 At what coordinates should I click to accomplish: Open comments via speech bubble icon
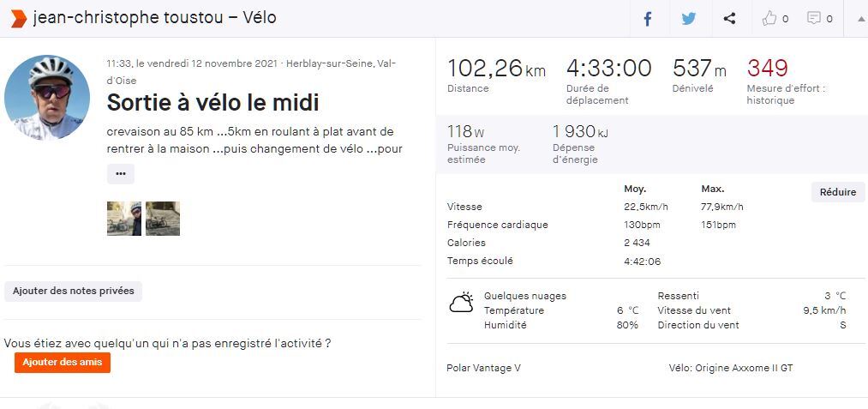pyautogui.click(x=814, y=18)
